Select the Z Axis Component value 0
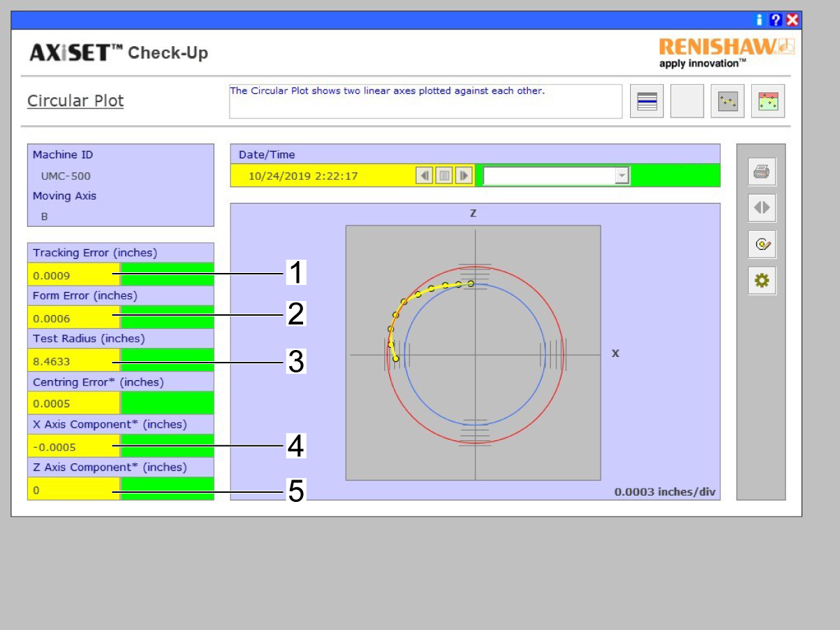 [x=36, y=490]
